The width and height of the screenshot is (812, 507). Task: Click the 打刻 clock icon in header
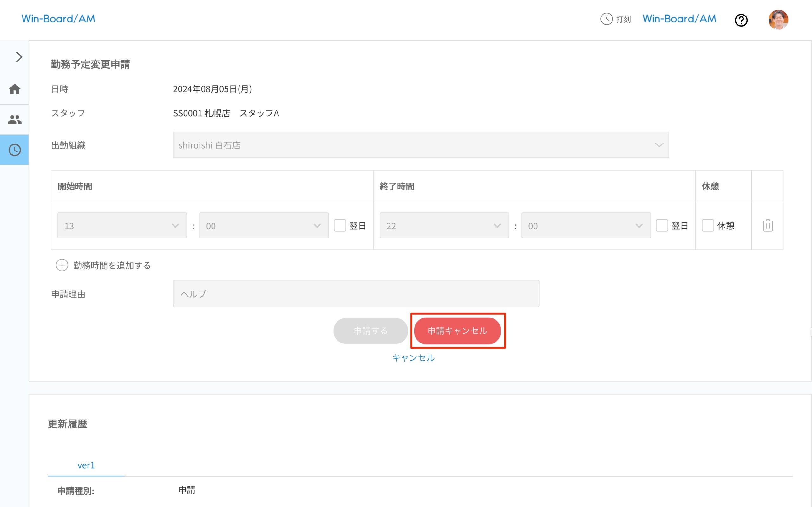coord(606,19)
